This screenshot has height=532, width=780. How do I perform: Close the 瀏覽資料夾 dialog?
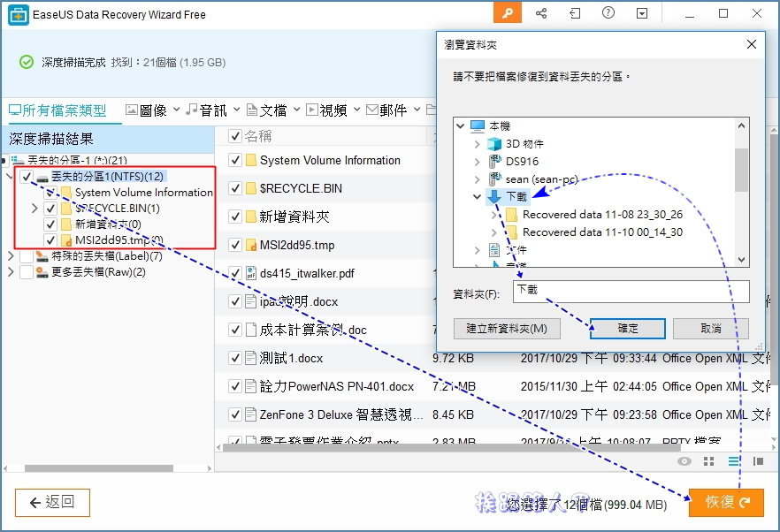(x=752, y=44)
